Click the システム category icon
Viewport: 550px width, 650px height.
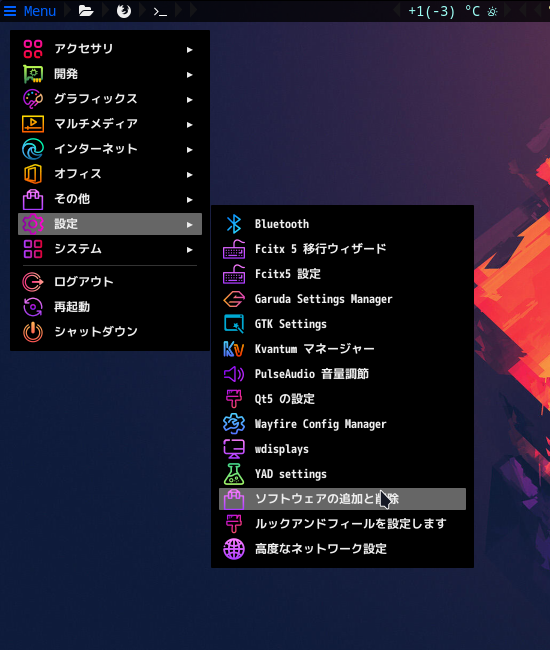[x=33, y=249]
